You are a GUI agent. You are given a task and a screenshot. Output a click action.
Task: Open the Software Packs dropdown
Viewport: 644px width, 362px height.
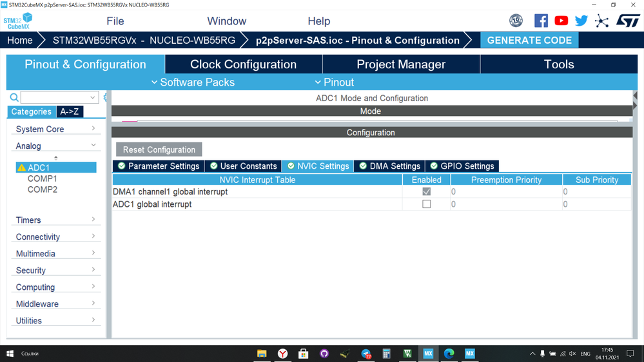tap(193, 82)
